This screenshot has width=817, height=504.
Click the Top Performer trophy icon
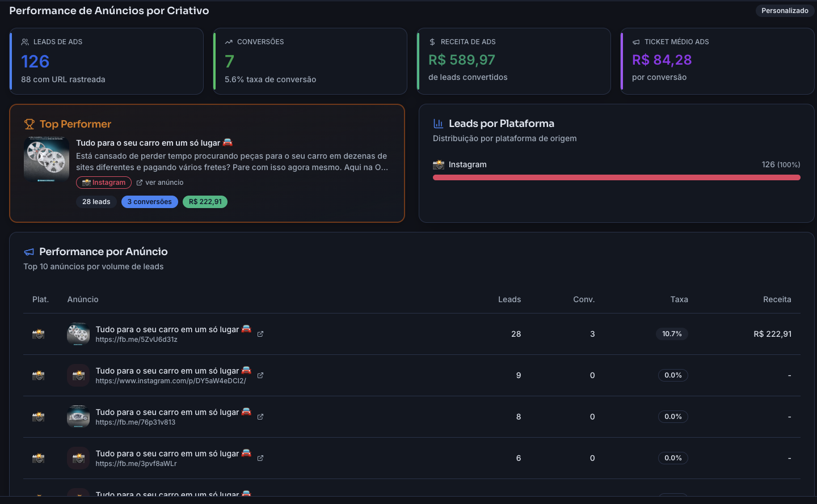(x=30, y=124)
